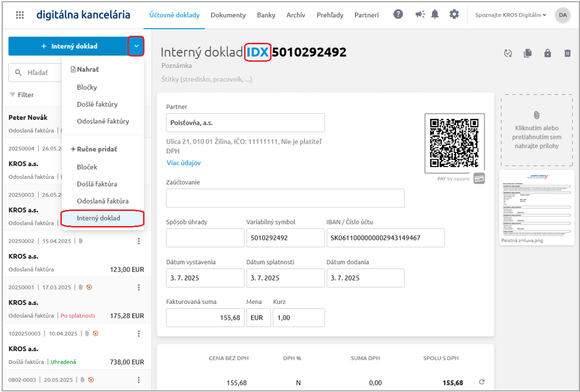Click the Partner input field
The width and height of the screenshot is (580, 392).
(245, 123)
